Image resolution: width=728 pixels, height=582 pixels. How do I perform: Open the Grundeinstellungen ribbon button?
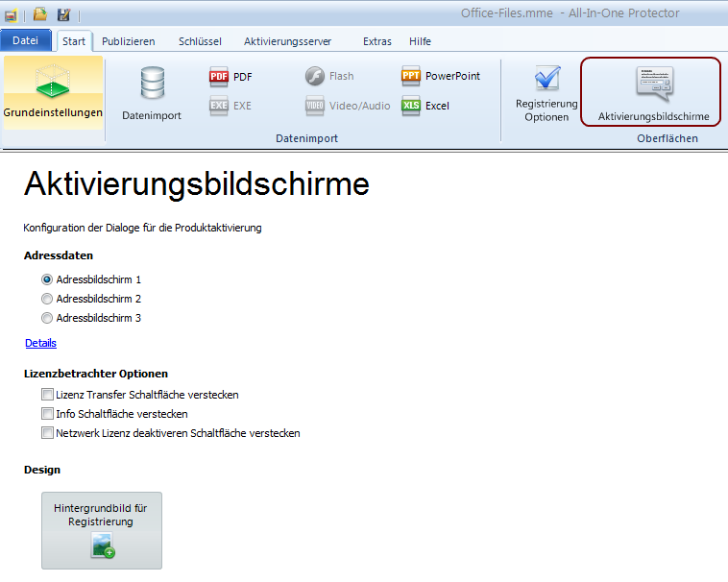53,92
